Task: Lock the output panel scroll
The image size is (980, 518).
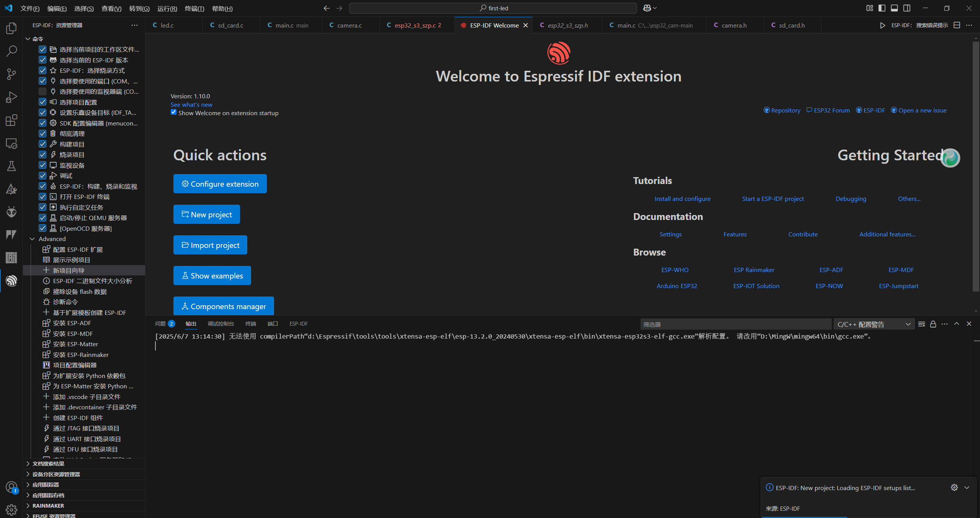Action: (933, 324)
